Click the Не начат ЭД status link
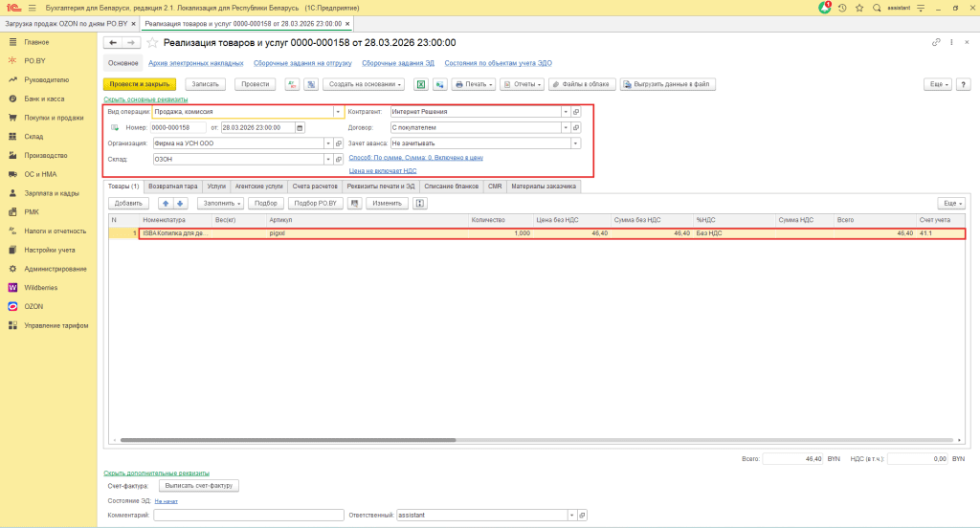This screenshot has height=528, width=980. [x=167, y=501]
